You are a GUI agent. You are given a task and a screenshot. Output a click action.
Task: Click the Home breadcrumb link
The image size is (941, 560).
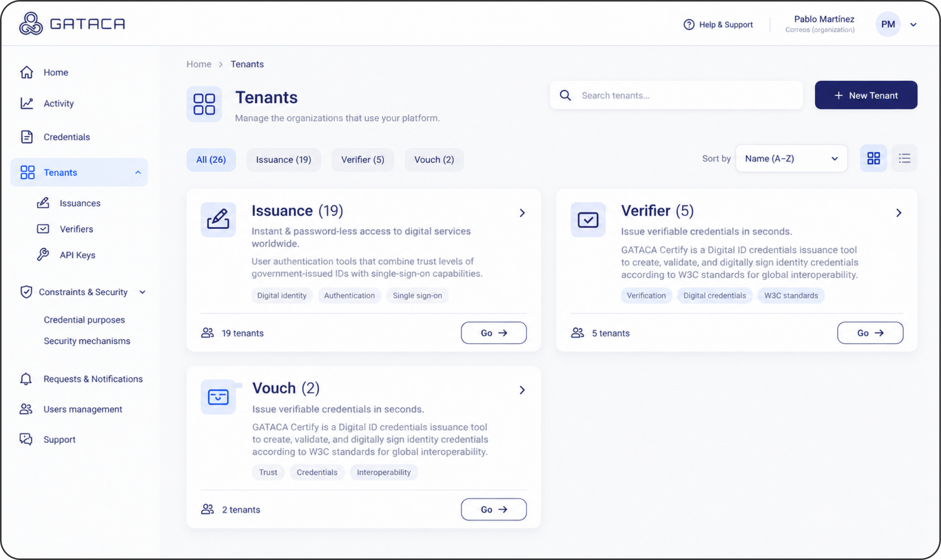(199, 64)
